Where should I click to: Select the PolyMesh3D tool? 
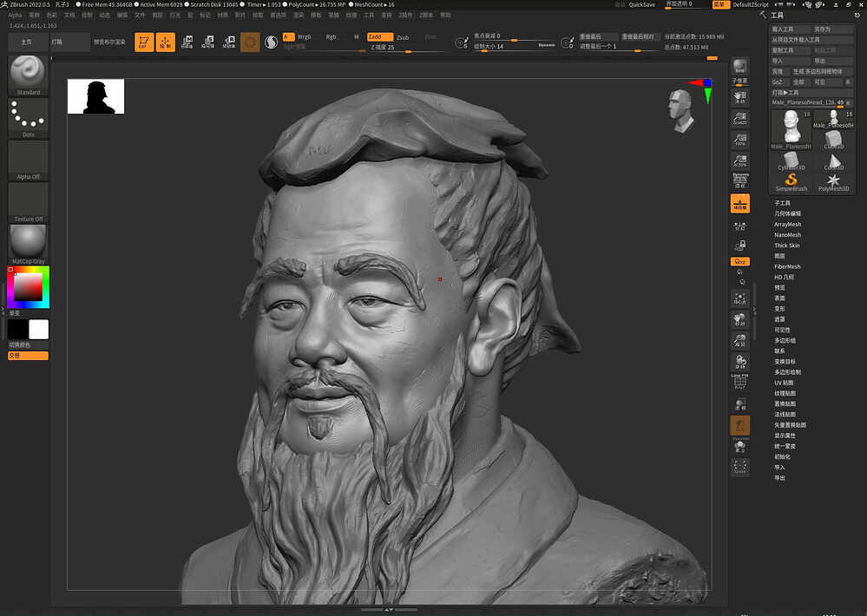point(833,182)
